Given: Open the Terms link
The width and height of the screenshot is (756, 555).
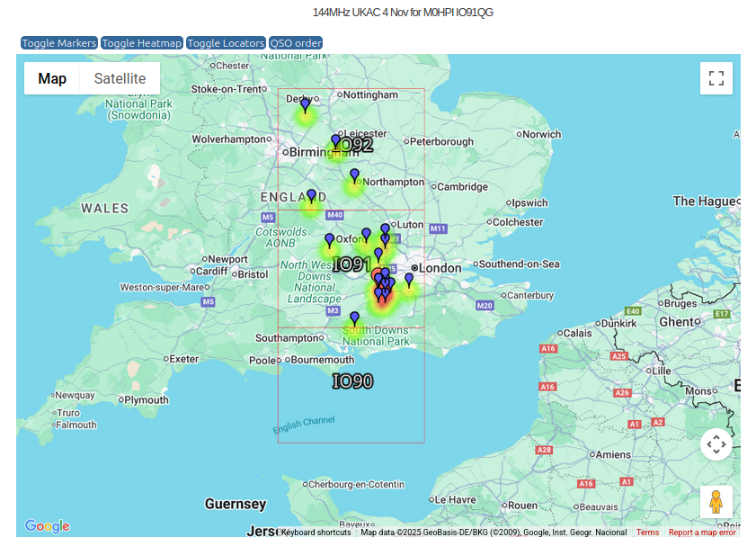Looking at the screenshot, I should (x=647, y=533).
